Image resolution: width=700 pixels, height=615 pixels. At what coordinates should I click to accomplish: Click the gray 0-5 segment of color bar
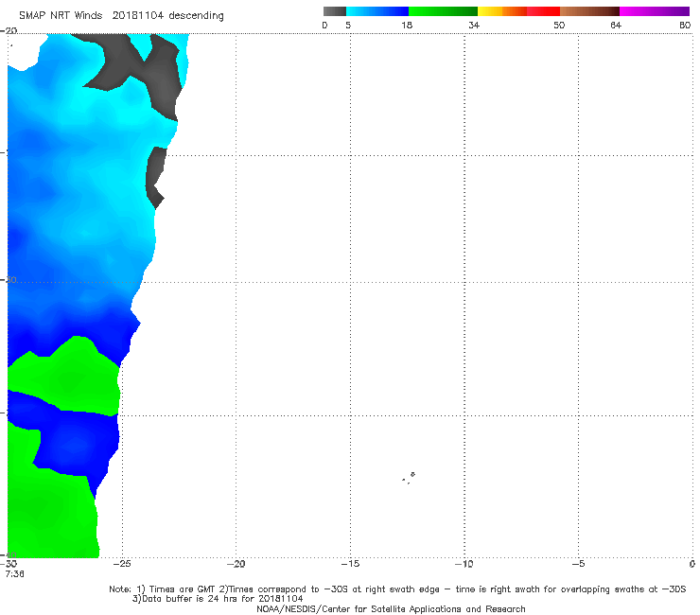335,11
